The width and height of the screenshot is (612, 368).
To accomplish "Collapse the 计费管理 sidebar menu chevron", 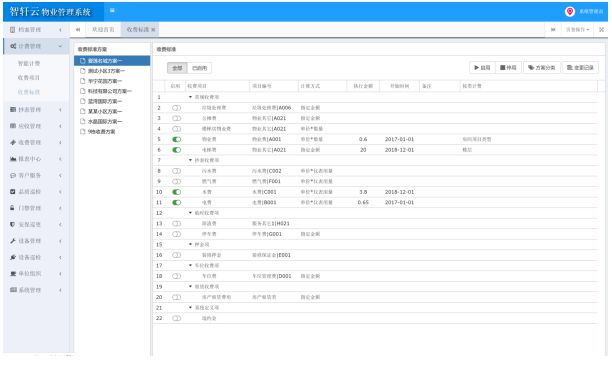I will pyautogui.click(x=60, y=46).
